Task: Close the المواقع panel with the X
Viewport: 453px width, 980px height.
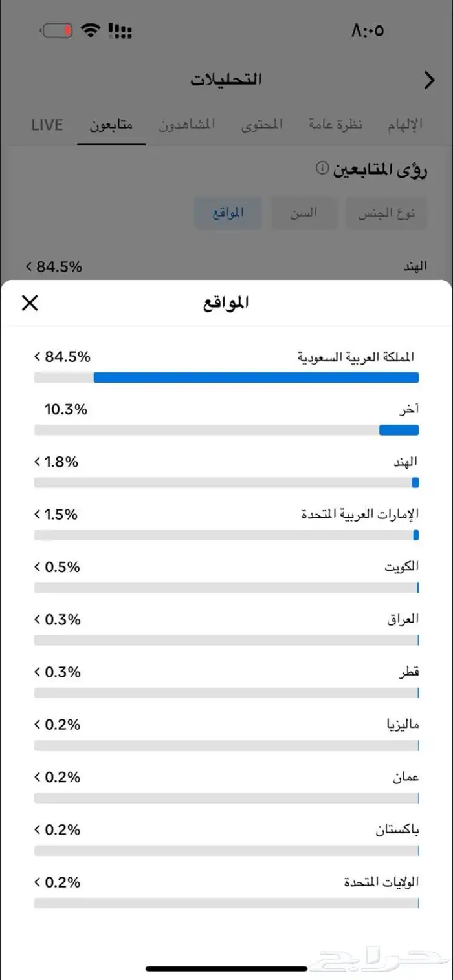Action: 29,303
